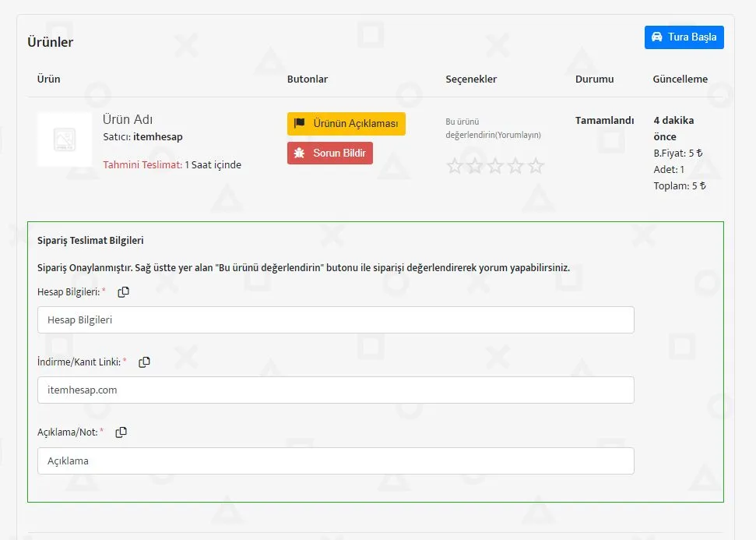Viewport: 756px width, 540px height.
Task: Rate the product five stars
Action: (536, 166)
